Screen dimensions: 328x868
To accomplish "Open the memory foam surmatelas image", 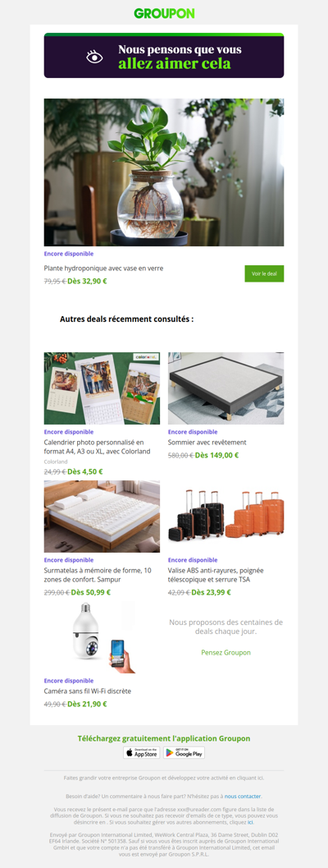I will click(102, 517).
